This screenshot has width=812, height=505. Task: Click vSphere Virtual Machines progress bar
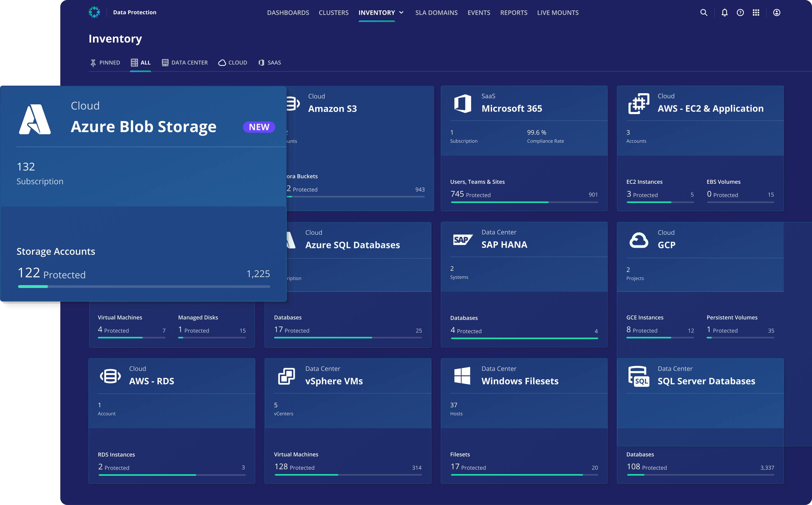coord(348,475)
